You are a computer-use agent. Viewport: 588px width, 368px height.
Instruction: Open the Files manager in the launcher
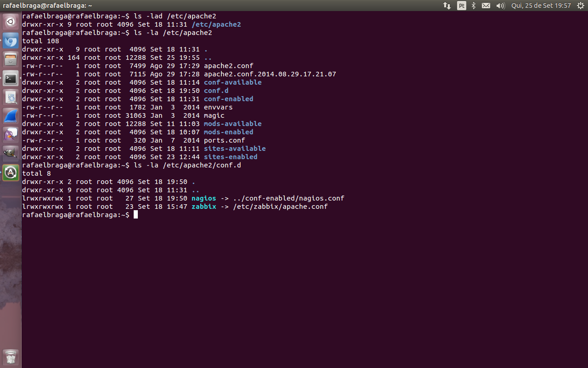(11, 59)
